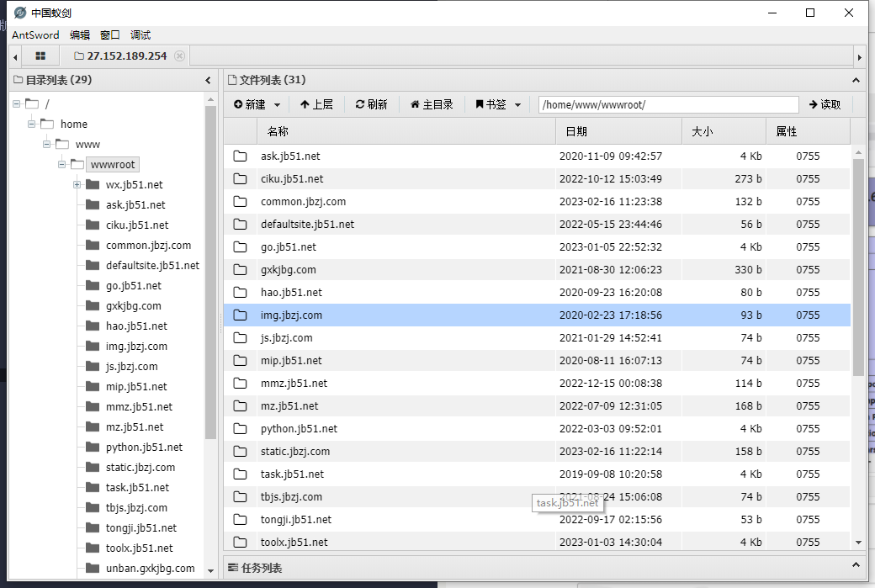The height and width of the screenshot is (588, 875).
Task: Expand the 任务列表 task panel
Action: tap(856, 565)
